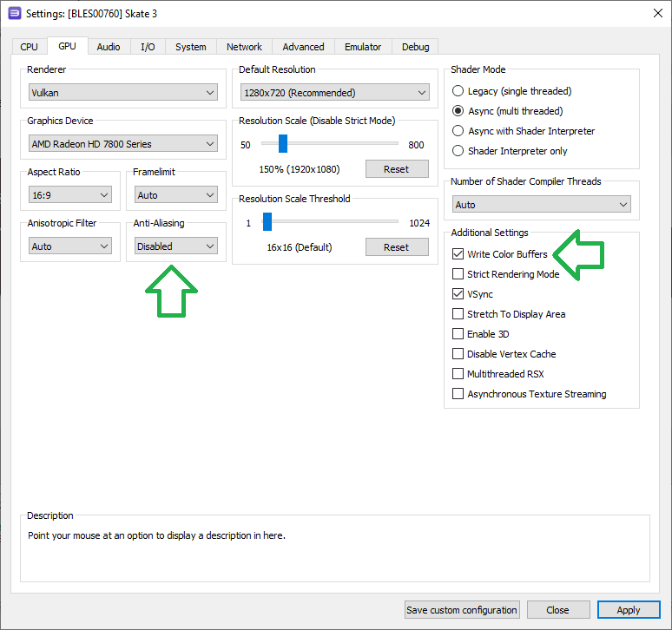
Task: Click the threshold maximum value 1024
Action: [419, 223]
